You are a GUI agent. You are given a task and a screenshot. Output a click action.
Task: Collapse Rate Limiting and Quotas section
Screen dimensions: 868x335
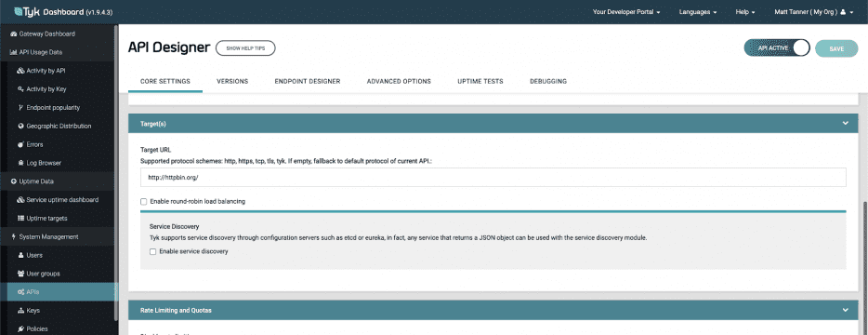coord(845,310)
